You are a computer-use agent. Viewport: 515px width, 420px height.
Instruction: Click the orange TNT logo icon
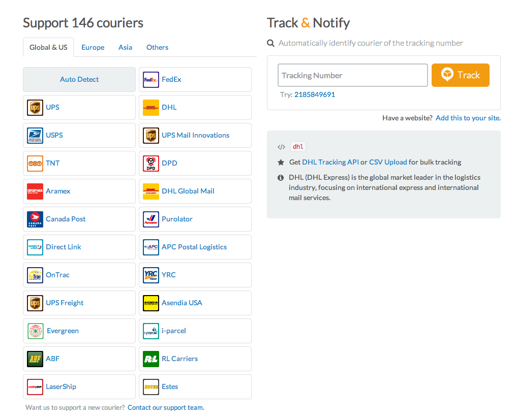point(35,163)
